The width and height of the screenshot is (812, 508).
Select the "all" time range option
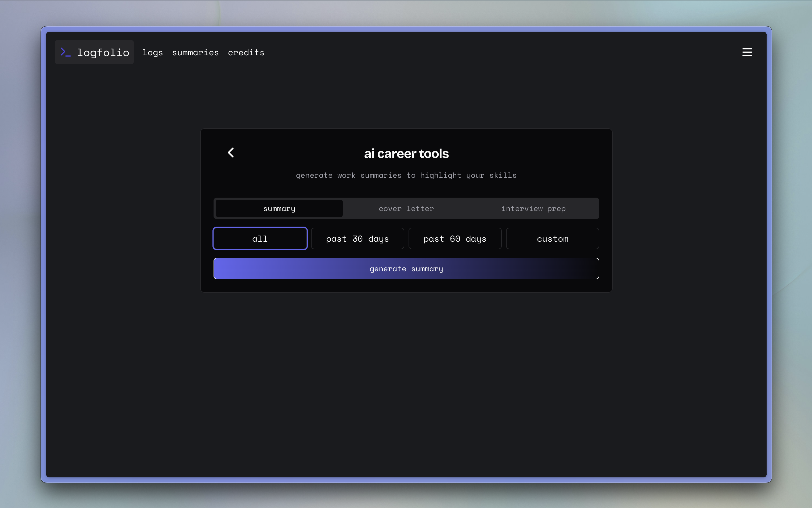[x=260, y=238]
